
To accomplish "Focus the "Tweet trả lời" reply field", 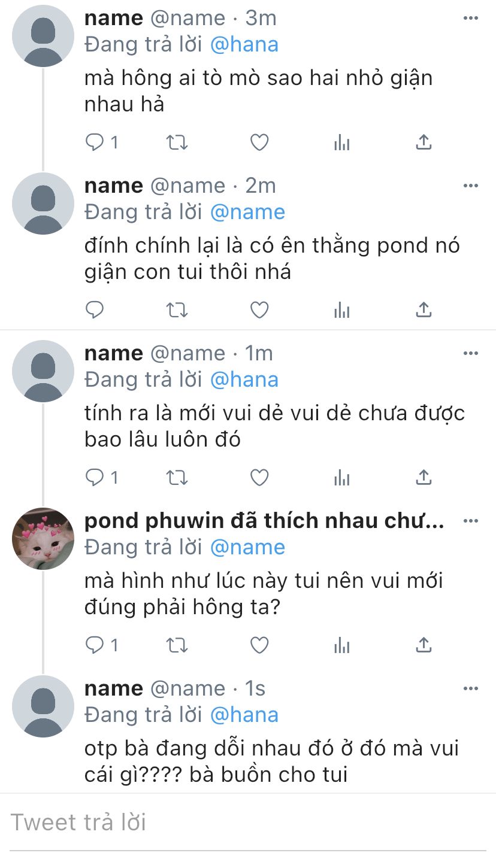I will coord(248,822).
